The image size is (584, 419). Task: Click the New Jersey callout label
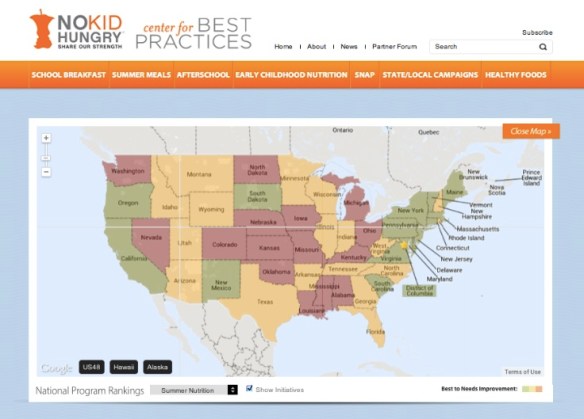coord(456,259)
